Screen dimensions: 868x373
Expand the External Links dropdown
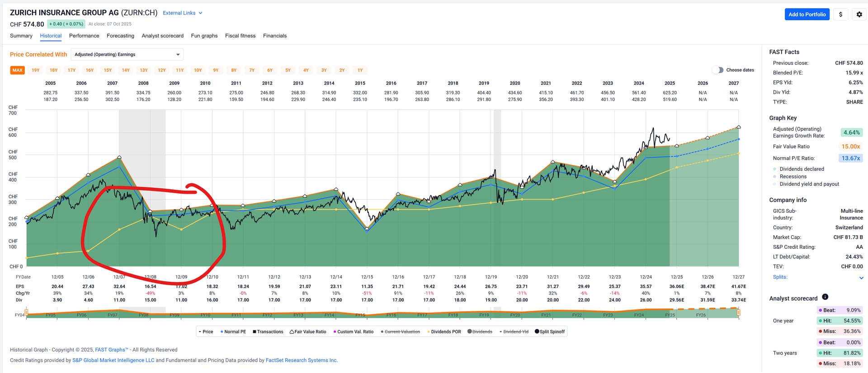pyautogui.click(x=182, y=13)
